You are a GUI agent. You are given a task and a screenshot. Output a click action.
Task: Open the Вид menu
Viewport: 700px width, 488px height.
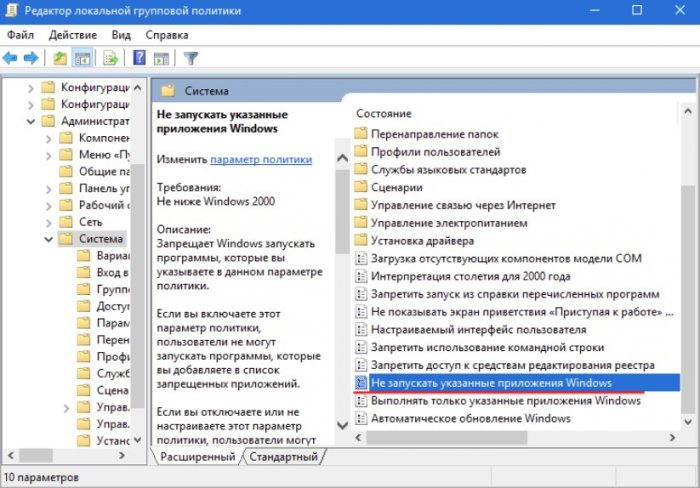(121, 35)
